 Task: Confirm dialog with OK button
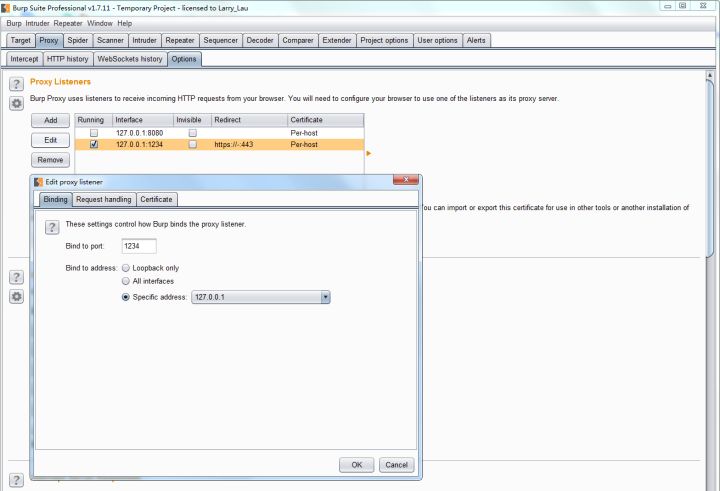coord(357,465)
